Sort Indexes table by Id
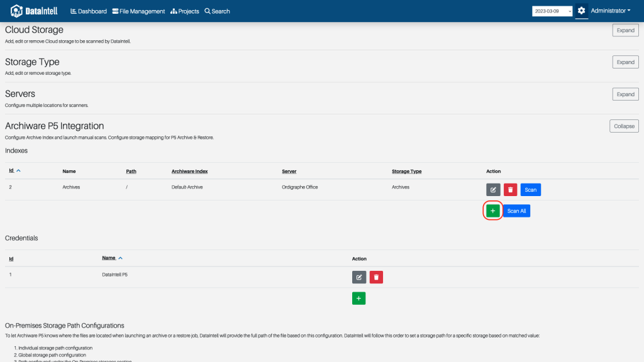644x362 pixels. click(x=14, y=170)
